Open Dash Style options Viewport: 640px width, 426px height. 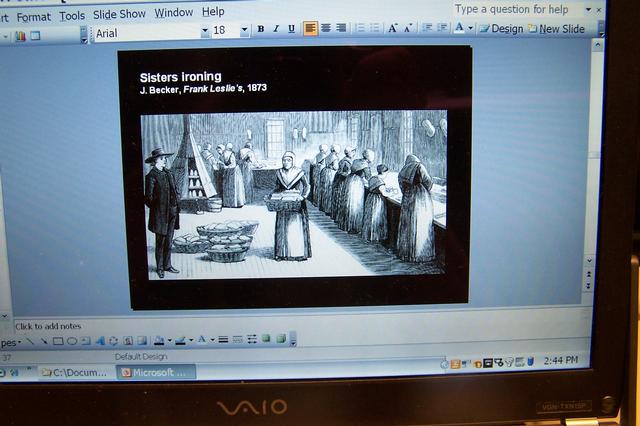click(x=237, y=339)
